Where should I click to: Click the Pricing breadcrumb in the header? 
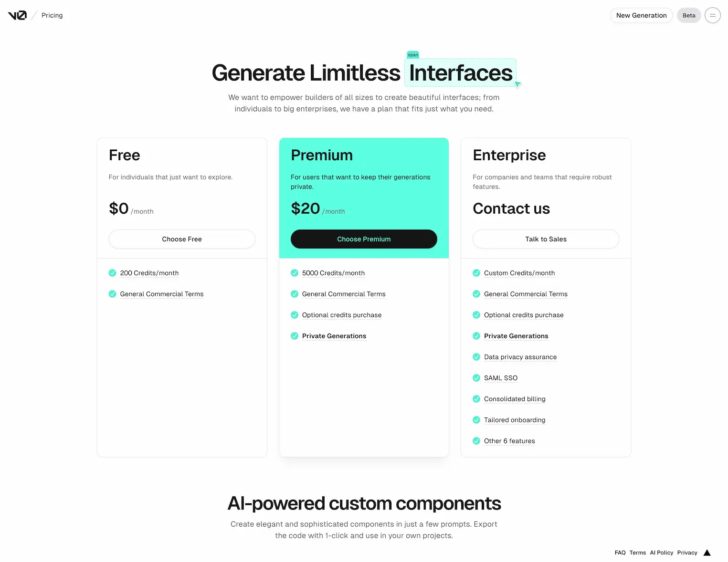tap(52, 15)
